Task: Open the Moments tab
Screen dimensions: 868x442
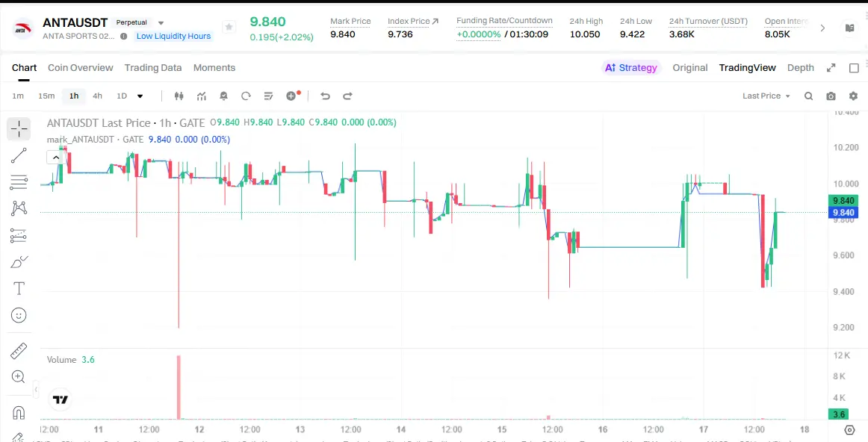Action: pos(214,67)
